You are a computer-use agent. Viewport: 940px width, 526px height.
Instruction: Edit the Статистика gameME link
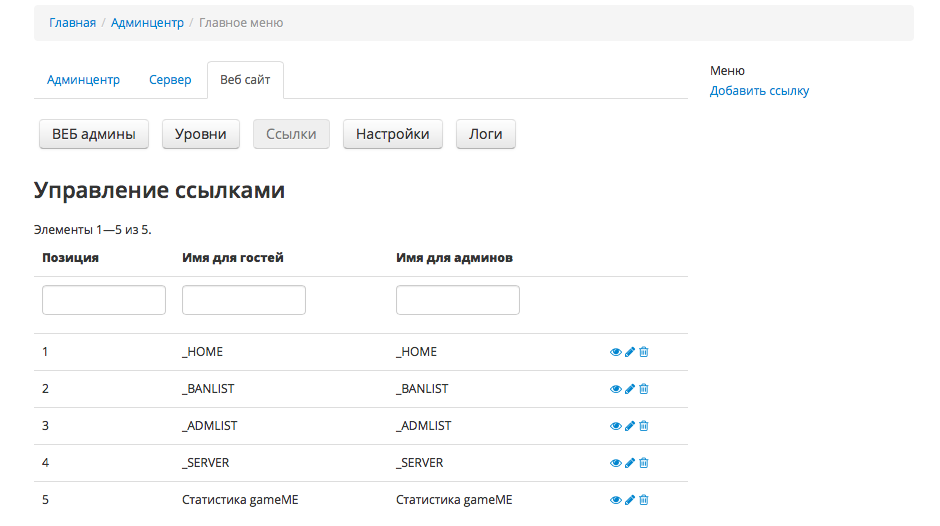629,500
